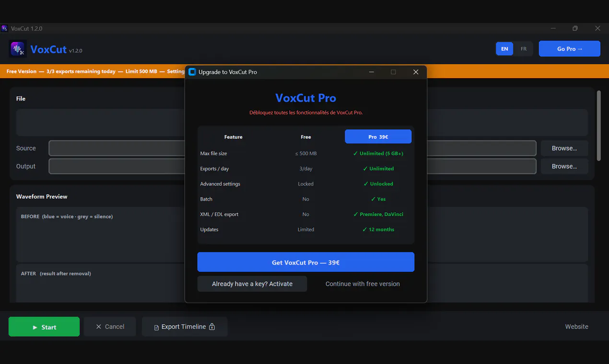
Task: Click the 'Max file size' row label
Action: point(213,153)
